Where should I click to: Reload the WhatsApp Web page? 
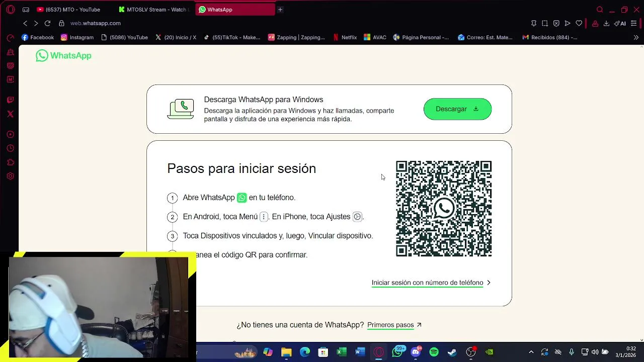(x=47, y=23)
